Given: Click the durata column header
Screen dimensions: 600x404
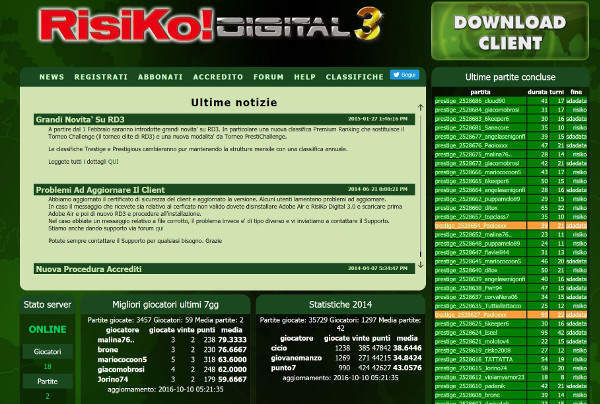Looking at the screenshot, I should pos(537,92).
